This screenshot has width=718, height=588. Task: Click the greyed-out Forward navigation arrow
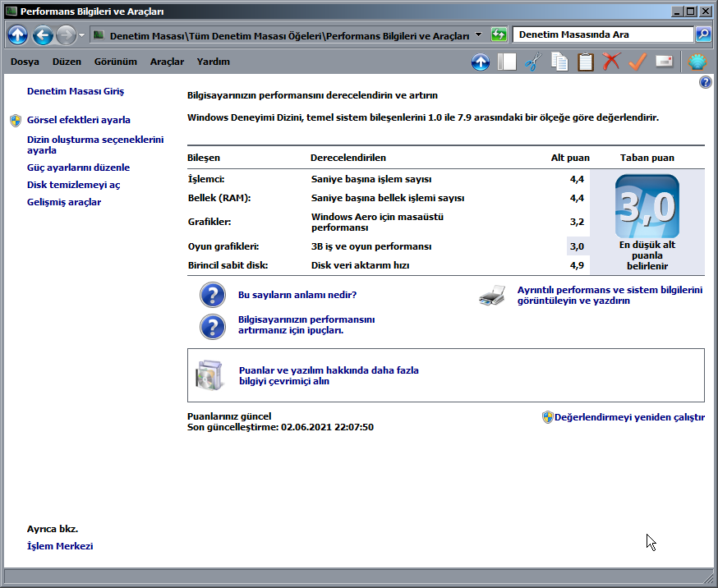(x=66, y=34)
